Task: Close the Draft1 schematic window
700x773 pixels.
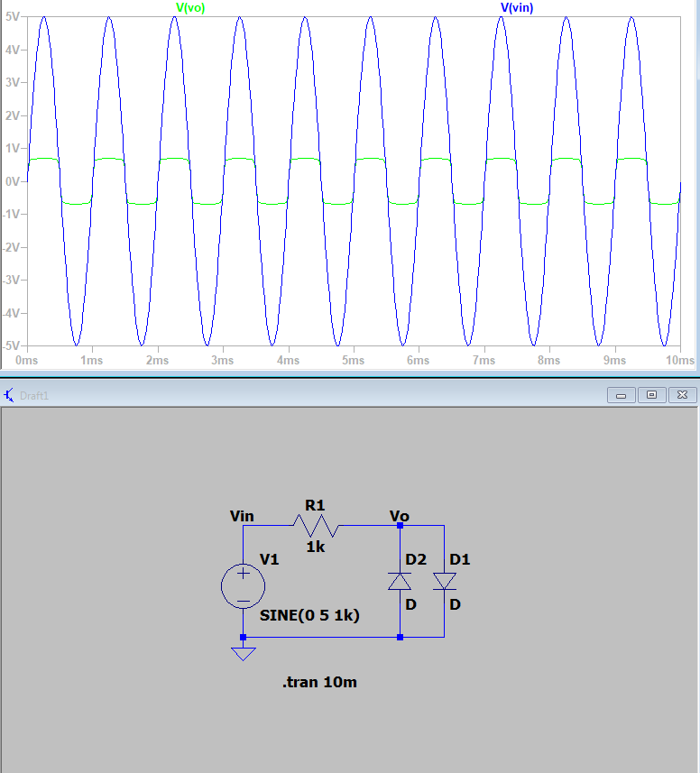Action: click(x=682, y=395)
